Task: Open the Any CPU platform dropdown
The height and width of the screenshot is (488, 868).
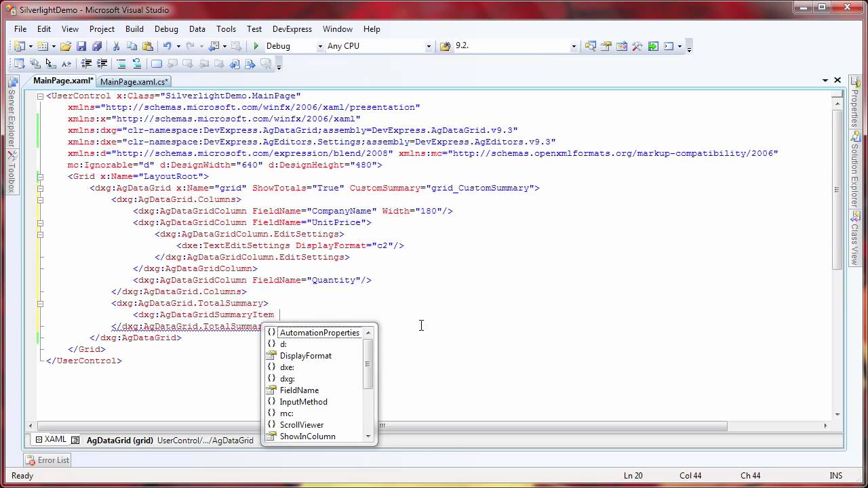Action: pyautogui.click(x=429, y=46)
